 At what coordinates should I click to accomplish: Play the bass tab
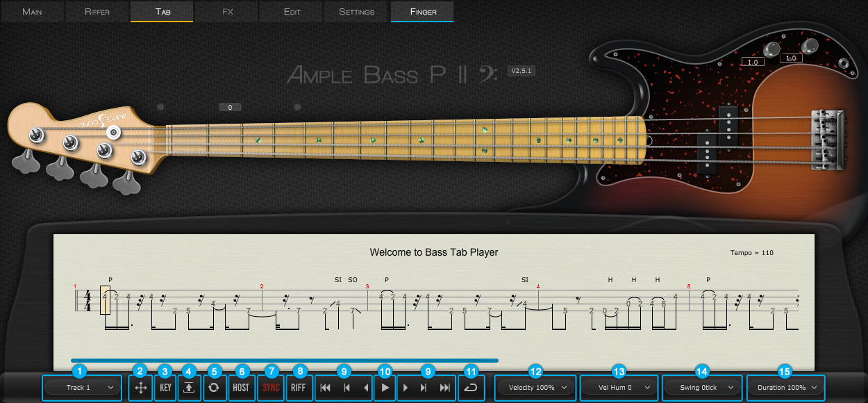pyautogui.click(x=385, y=388)
